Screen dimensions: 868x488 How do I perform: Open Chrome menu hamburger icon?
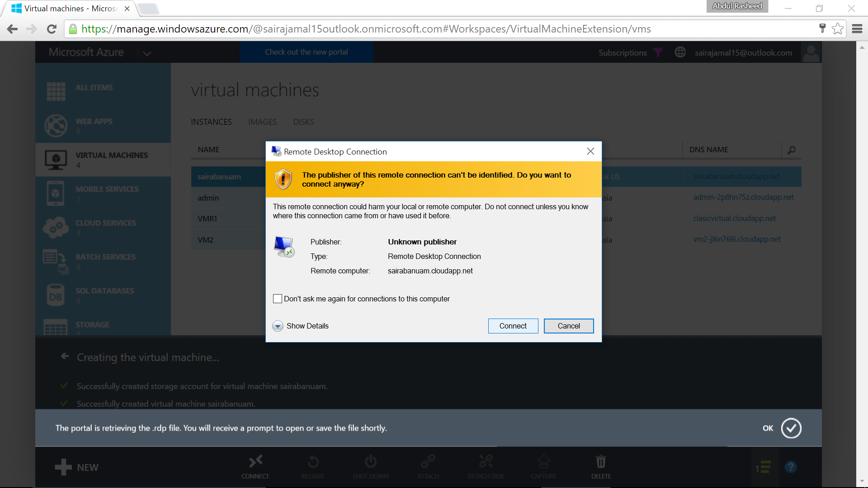click(x=857, y=29)
